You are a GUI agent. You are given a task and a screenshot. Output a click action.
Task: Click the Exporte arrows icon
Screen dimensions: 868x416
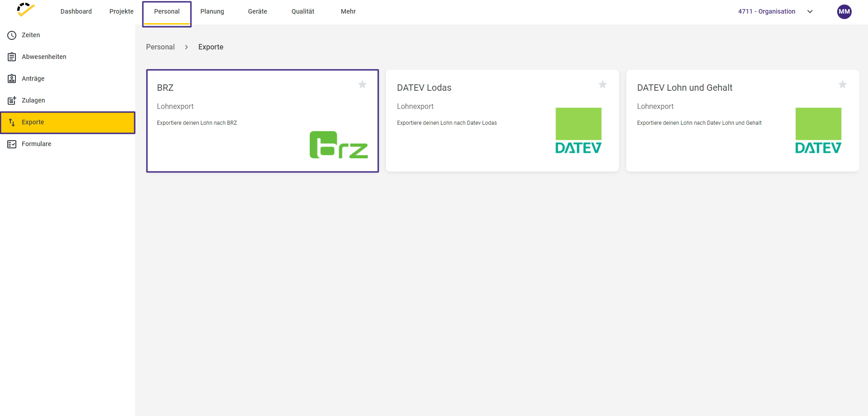click(12, 122)
